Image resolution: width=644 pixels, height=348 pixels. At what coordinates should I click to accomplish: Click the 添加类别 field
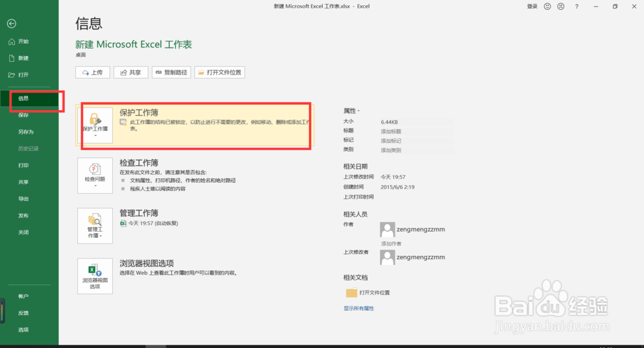(x=417, y=151)
